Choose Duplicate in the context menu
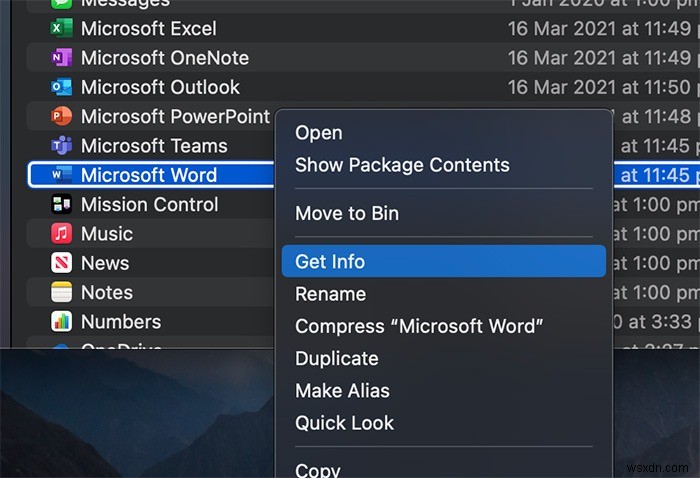Viewport: 700px width, 478px height. (337, 358)
